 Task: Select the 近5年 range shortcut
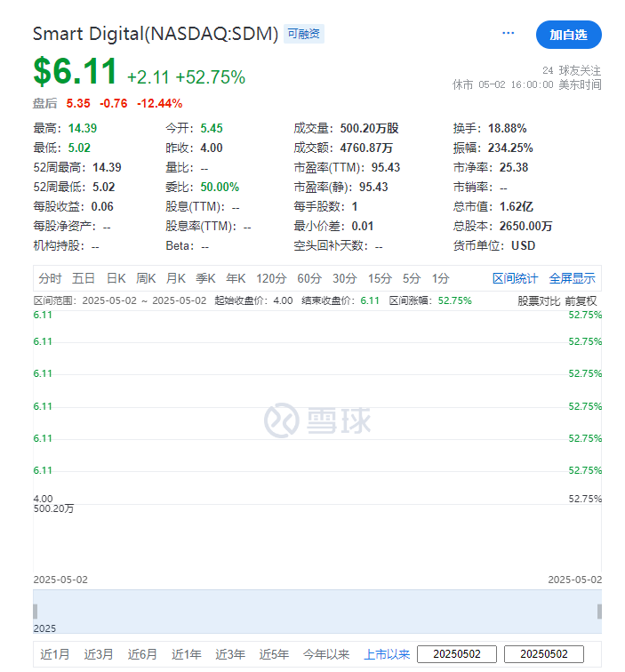point(274,654)
